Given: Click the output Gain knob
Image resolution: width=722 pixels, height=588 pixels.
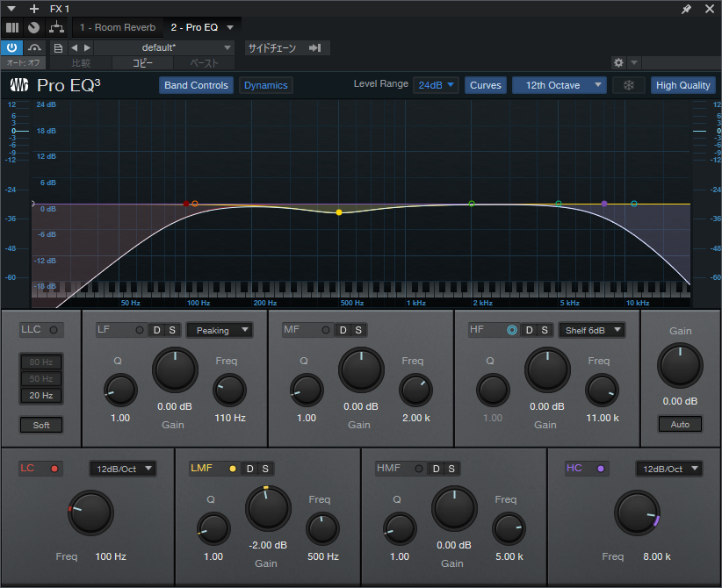Looking at the screenshot, I should click(680, 366).
